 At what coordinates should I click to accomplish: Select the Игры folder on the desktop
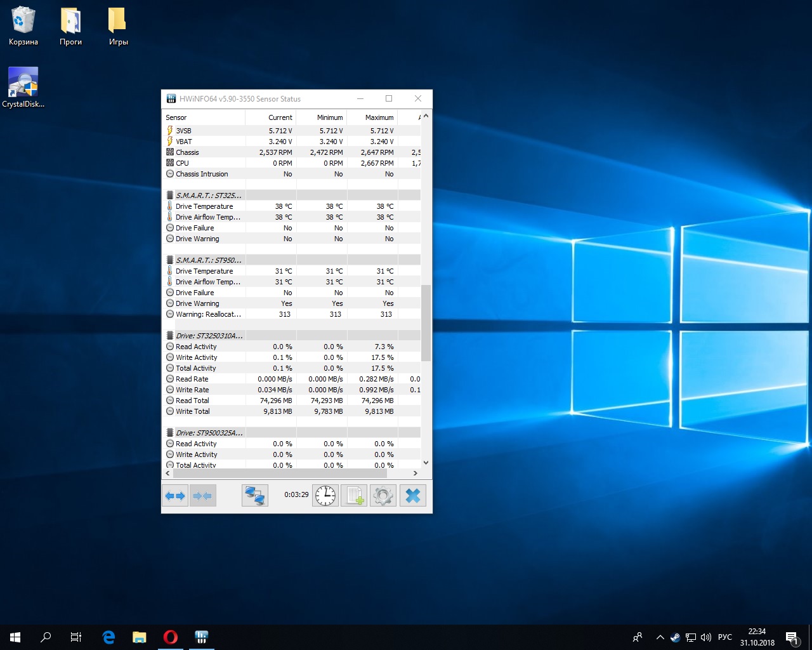pos(118,27)
